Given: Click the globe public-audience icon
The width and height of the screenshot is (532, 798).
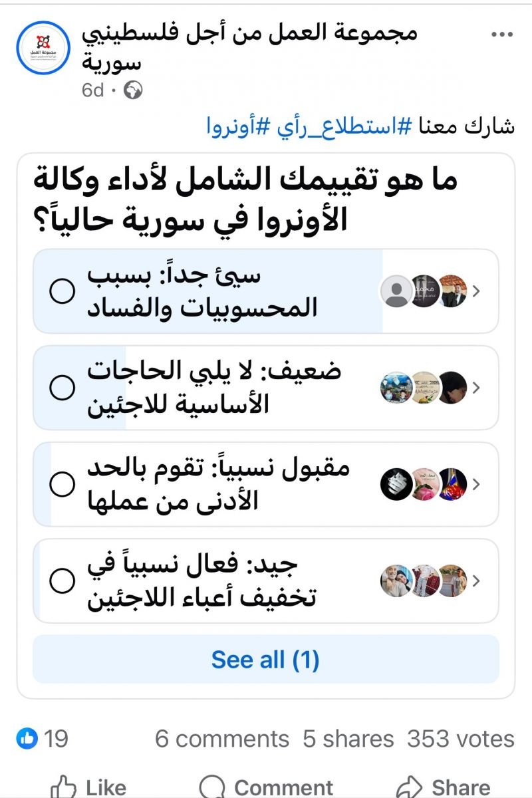Looking at the screenshot, I should point(134,90).
